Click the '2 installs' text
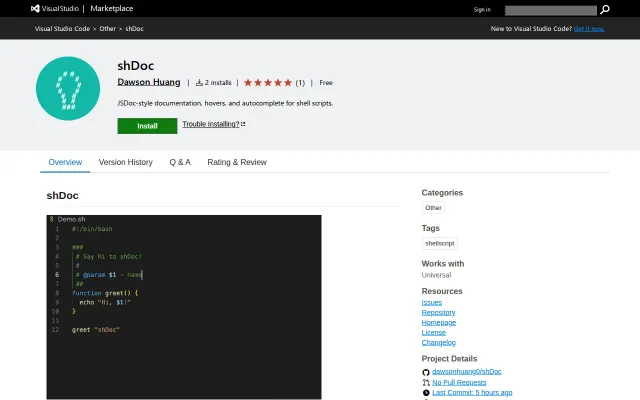Screen dimensions: 640x400 [218, 82]
